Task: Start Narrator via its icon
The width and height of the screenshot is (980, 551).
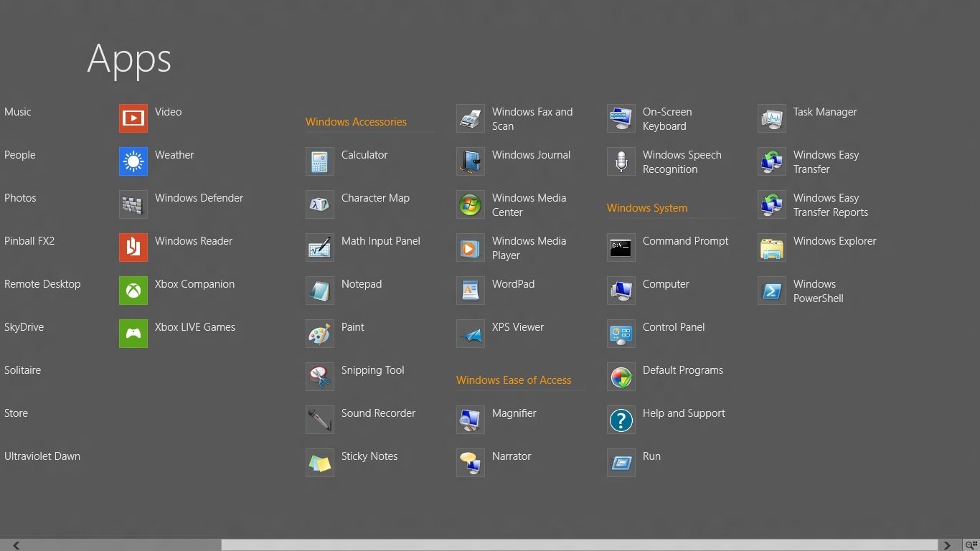Action: [471, 463]
